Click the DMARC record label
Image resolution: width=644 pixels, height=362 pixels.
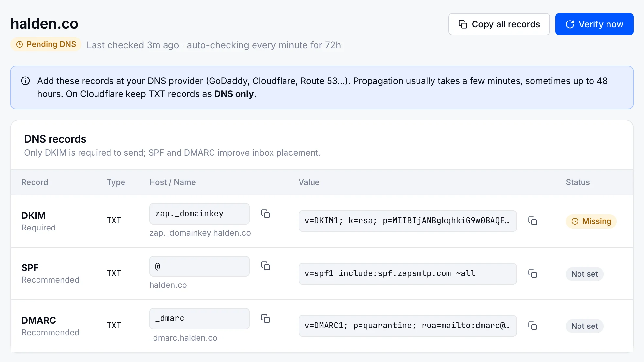point(39,320)
